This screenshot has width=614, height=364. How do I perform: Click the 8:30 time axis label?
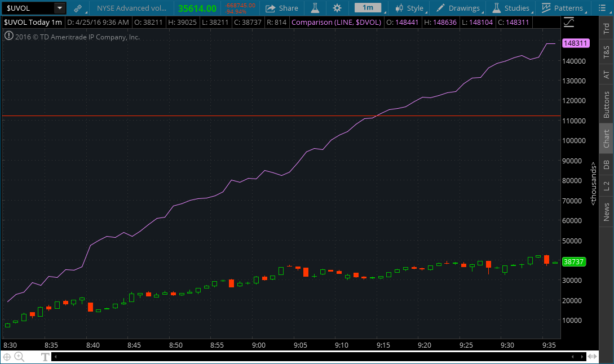(x=10, y=345)
